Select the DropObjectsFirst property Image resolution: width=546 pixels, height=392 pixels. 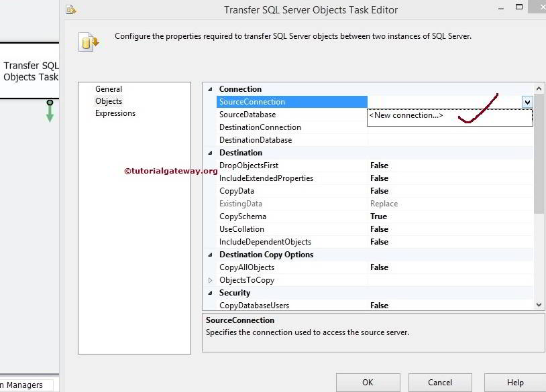click(249, 166)
